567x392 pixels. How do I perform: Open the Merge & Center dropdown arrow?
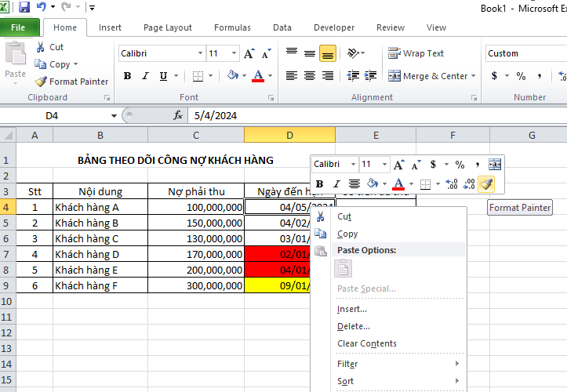click(473, 76)
